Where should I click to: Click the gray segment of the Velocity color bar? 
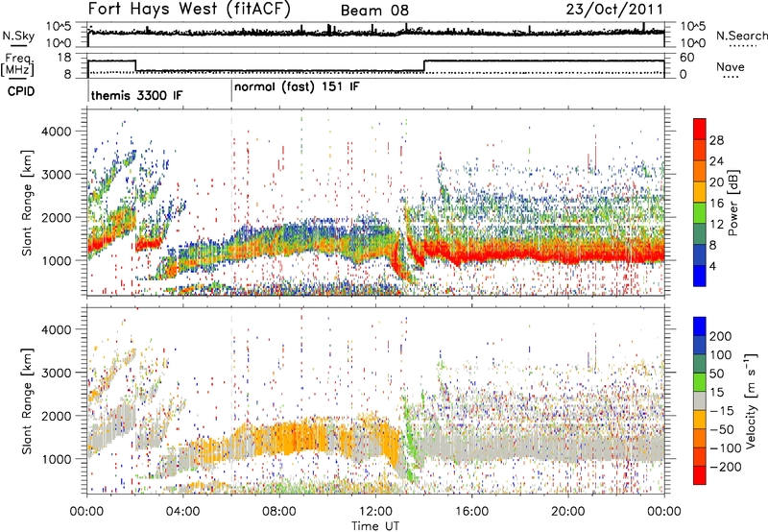[x=700, y=401]
